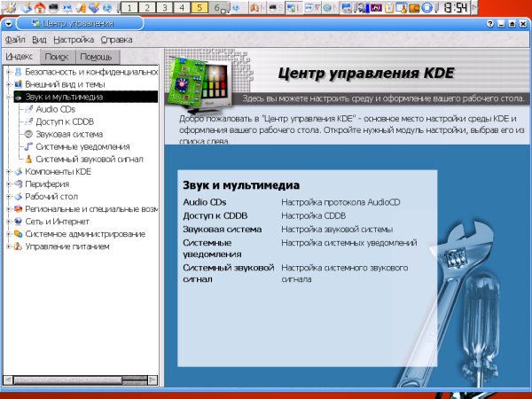
Task: Click the wallet manager tray icon
Action: pyautogui.click(x=414, y=7)
